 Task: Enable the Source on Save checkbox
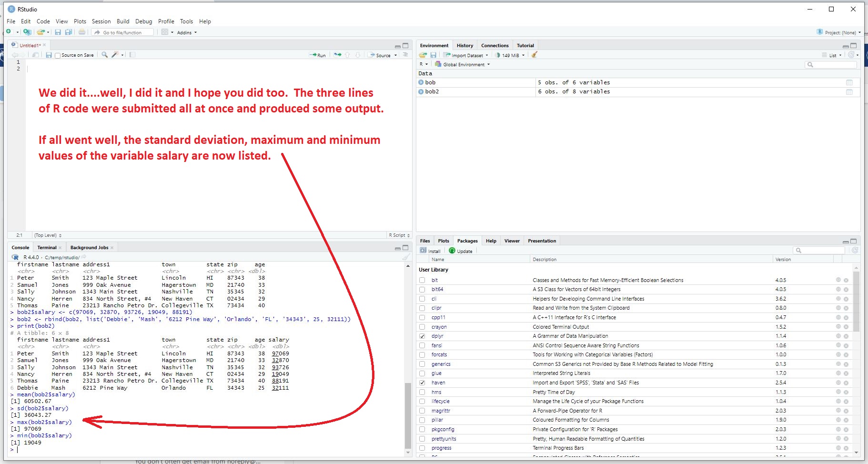tap(58, 56)
